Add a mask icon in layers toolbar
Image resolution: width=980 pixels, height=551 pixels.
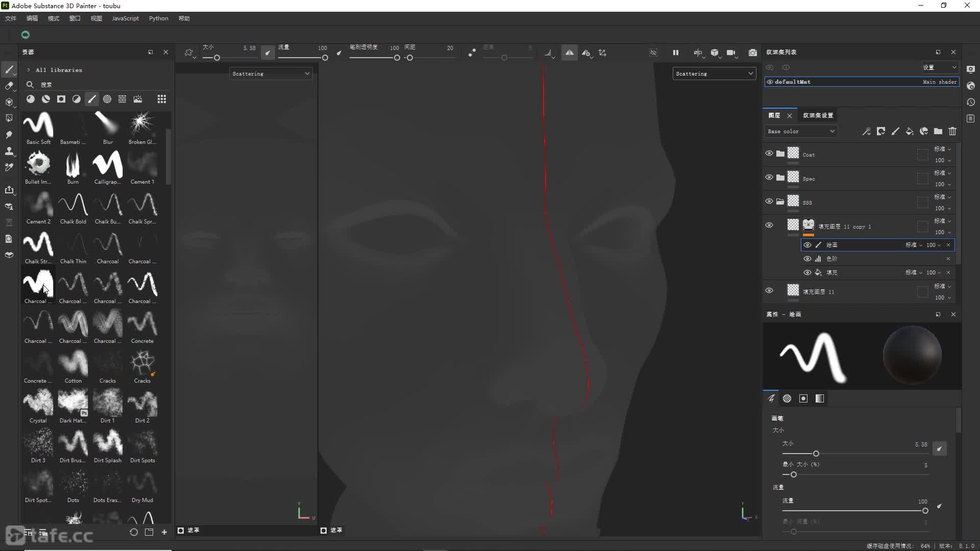tap(881, 132)
